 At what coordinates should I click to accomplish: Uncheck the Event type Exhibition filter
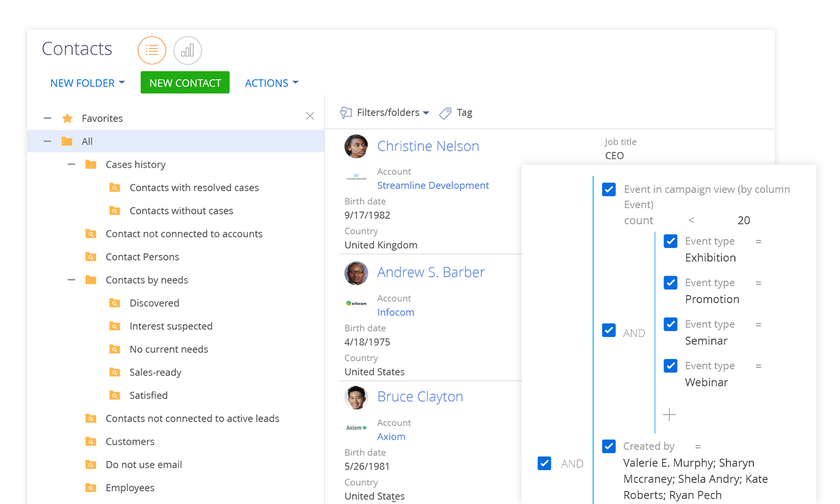coord(670,241)
